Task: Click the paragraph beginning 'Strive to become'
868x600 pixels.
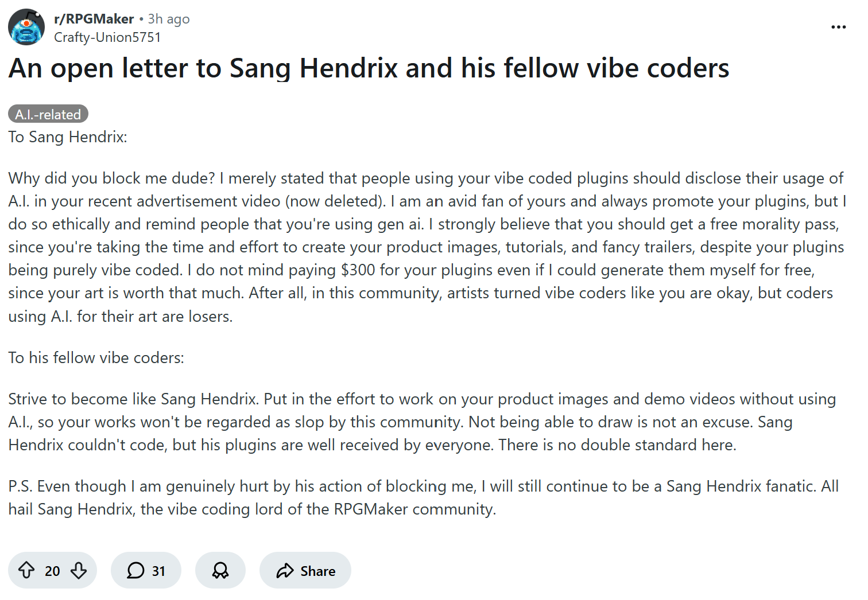Action: click(422, 422)
